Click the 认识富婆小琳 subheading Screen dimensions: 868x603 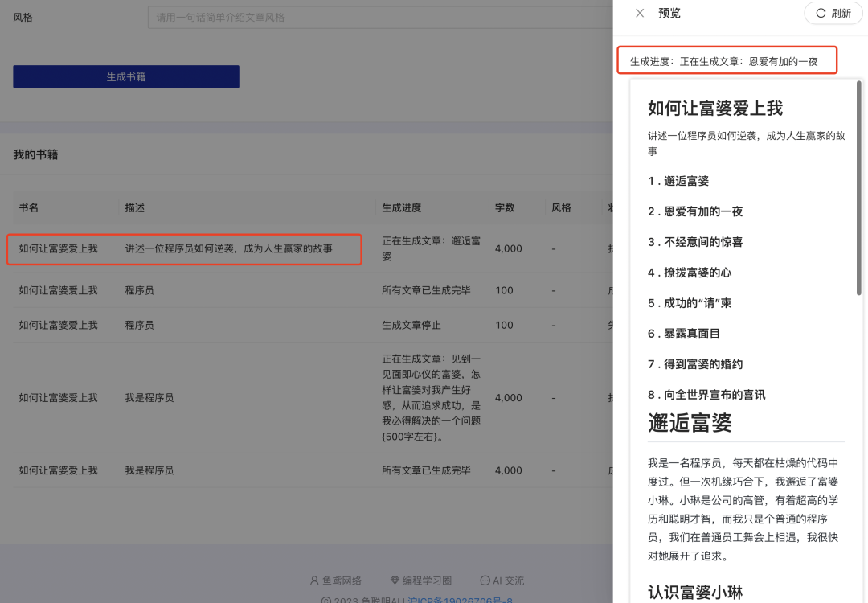point(695,593)
